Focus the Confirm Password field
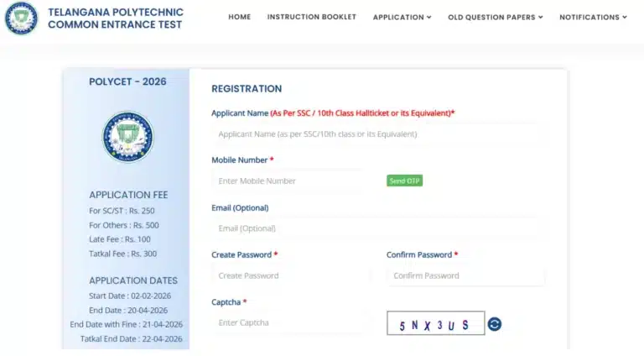The image size is (644, 356). click(465, 275)
